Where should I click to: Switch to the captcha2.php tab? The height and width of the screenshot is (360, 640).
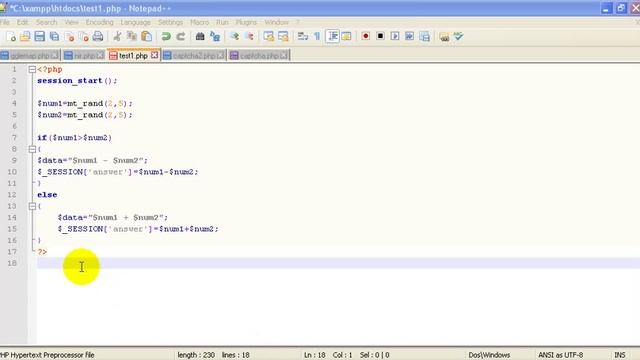195,56
